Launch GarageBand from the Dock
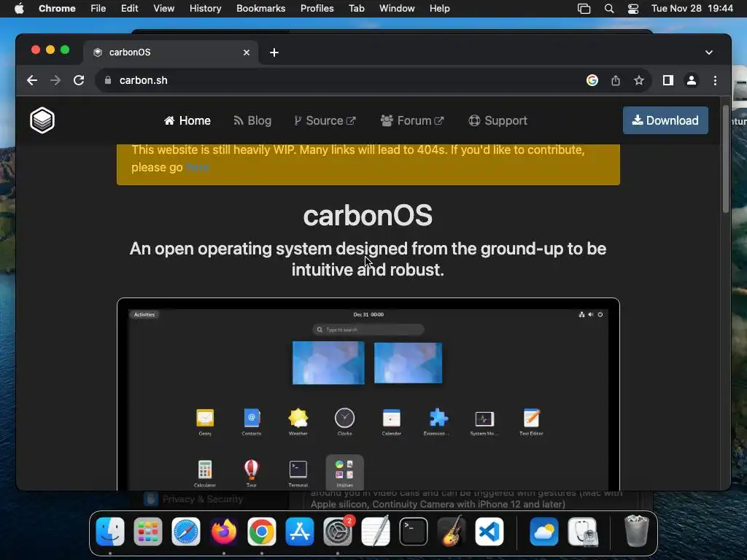 451,532
